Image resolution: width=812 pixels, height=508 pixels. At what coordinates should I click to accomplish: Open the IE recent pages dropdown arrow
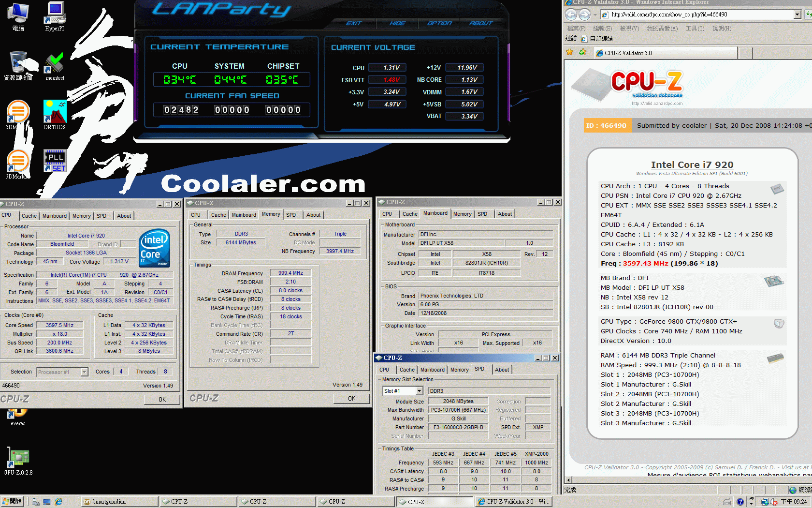(595, 15)
